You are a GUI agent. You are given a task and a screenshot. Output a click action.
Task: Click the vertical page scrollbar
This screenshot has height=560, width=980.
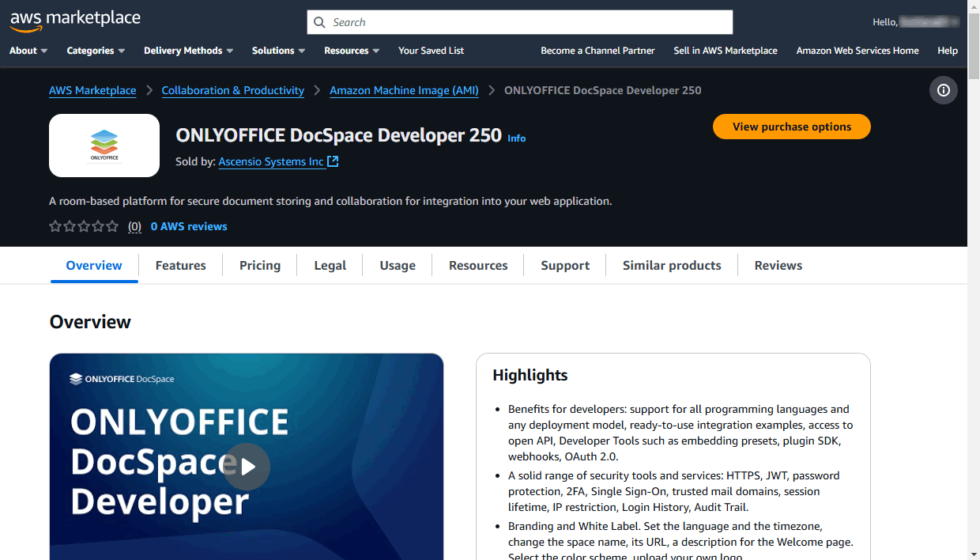tap(974, 316)
